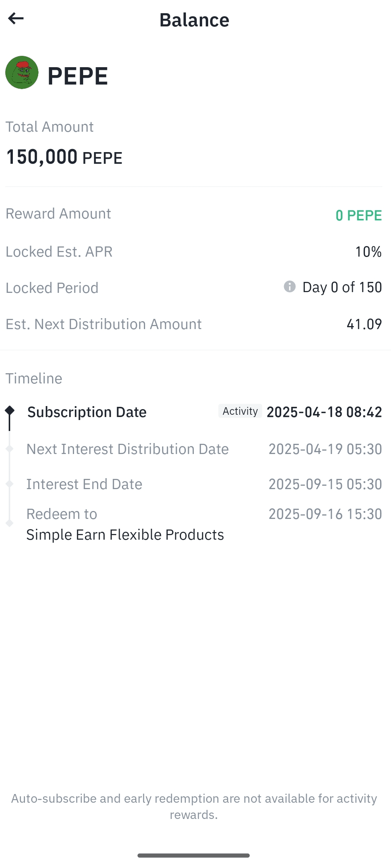The height and width of the screenshot is (868, 391).
Task: Tap the PEPE coin name heading
Action: 78,76
